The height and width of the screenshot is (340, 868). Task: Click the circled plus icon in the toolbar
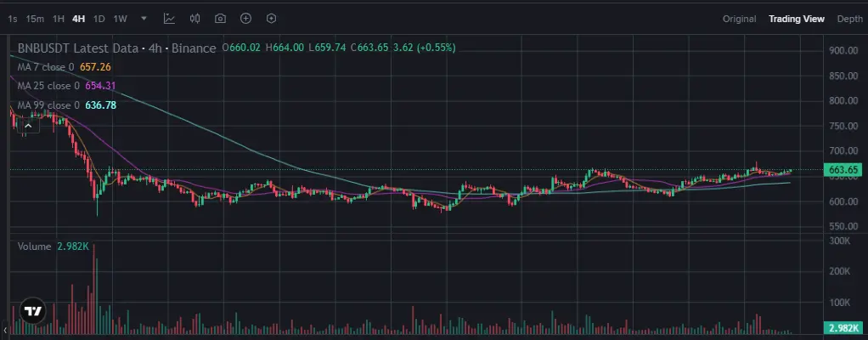click(x=245, y=19)
